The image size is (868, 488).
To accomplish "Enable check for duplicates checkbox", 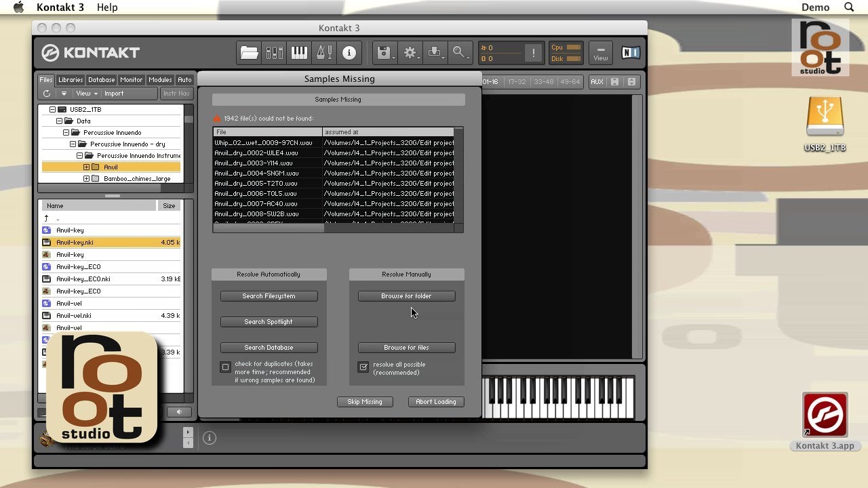I will pyautogui.click(x=225, y=367).
